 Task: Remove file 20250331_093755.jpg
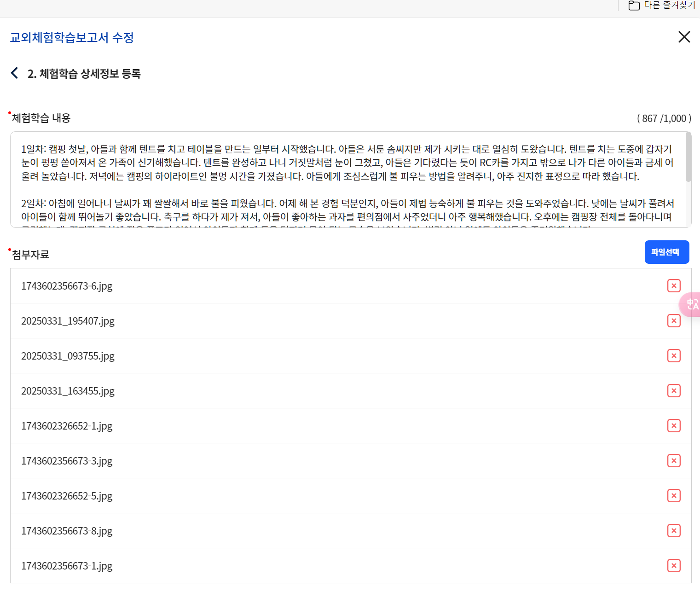coord(674,355)
